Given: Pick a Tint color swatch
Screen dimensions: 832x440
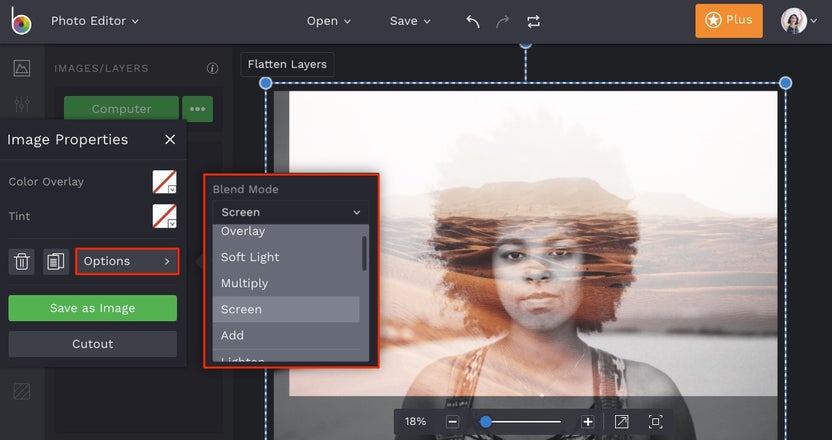Looking at the screenshot, I should [164, 216].
